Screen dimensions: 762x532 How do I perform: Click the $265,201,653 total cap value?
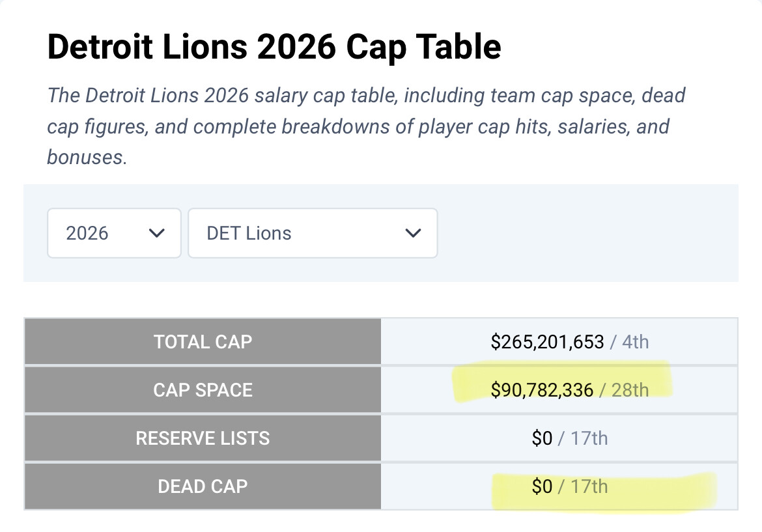(547, 342)
